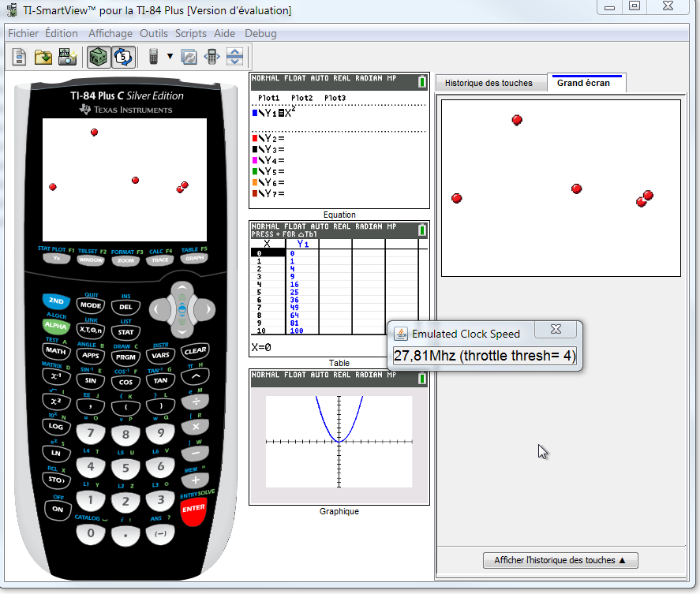Viewport: 700px width, 594px height.
Task: Click the green ALPHA key
Action: (55, 326)
